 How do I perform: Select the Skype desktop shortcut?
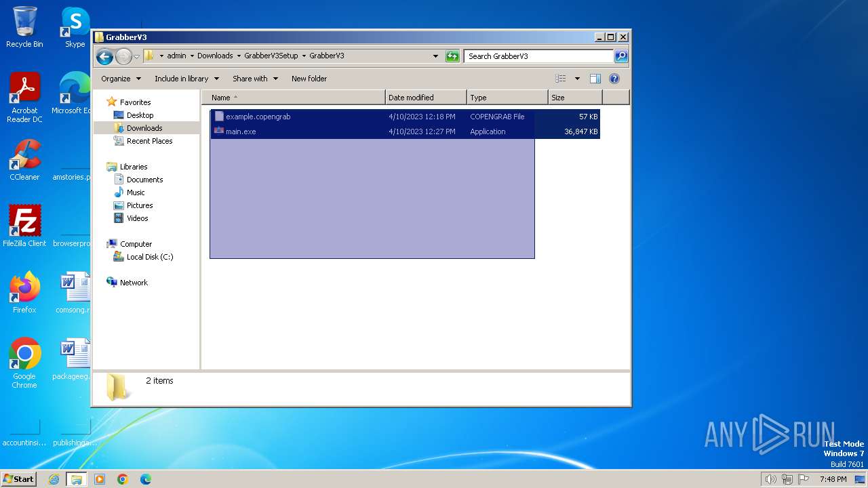75,27
